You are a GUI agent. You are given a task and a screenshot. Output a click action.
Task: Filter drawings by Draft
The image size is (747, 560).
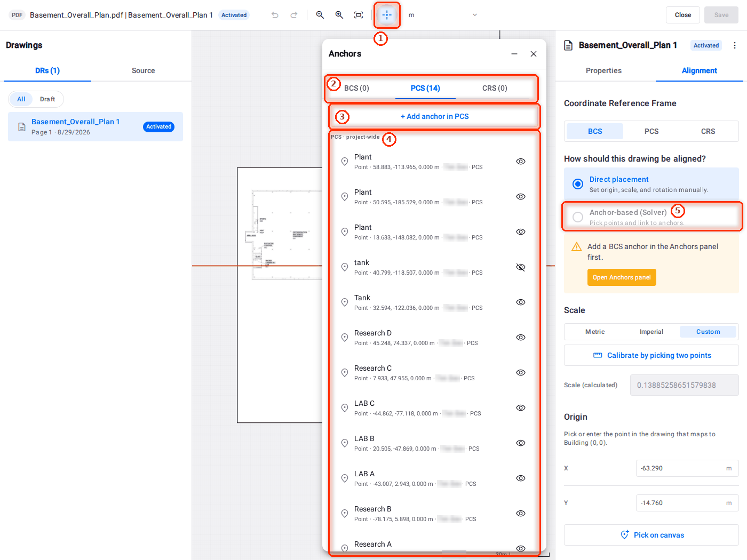point(47,99)
